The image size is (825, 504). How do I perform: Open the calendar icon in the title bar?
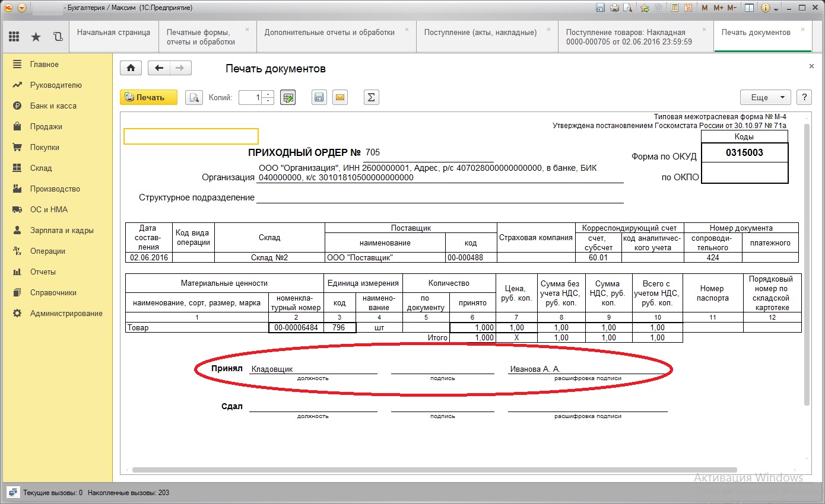tap(688, 8)
